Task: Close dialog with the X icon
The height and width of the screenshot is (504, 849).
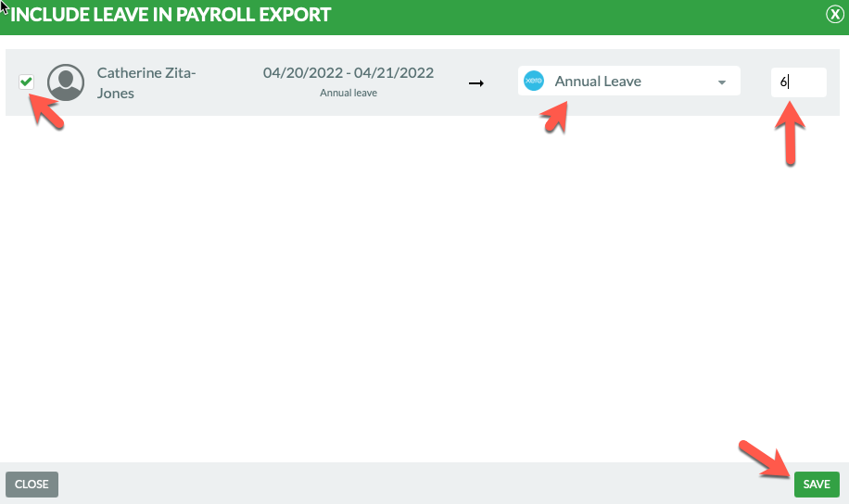Action: [x=834, y=14]
